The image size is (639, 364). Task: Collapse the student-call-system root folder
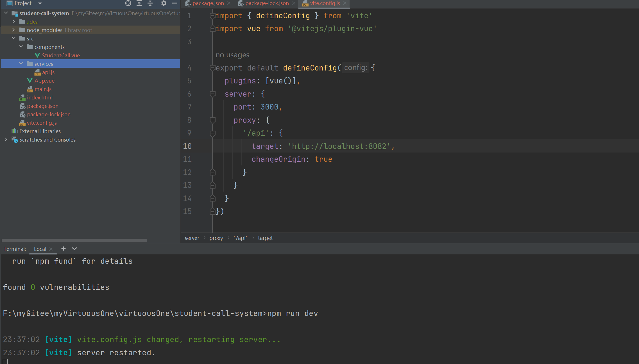(x=6, y=13)
